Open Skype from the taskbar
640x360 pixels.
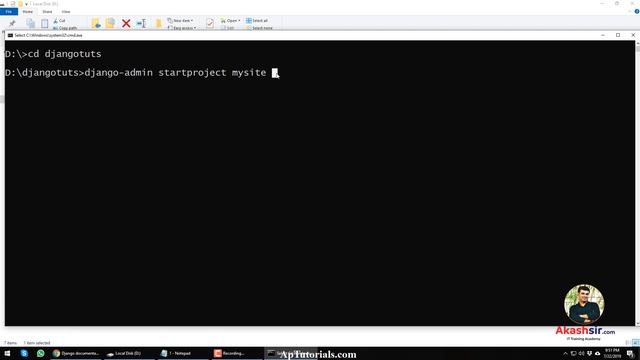[24, 353]
